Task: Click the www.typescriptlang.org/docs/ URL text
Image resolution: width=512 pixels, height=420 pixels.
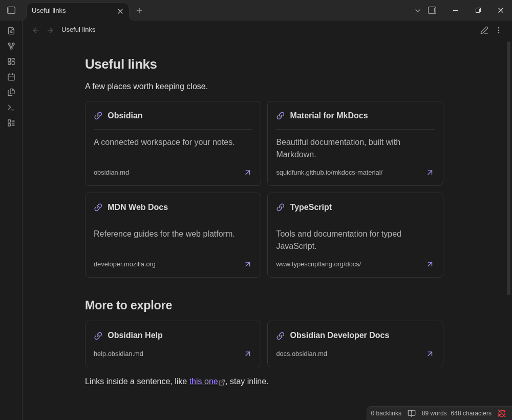Action: [x=318, y=264]
